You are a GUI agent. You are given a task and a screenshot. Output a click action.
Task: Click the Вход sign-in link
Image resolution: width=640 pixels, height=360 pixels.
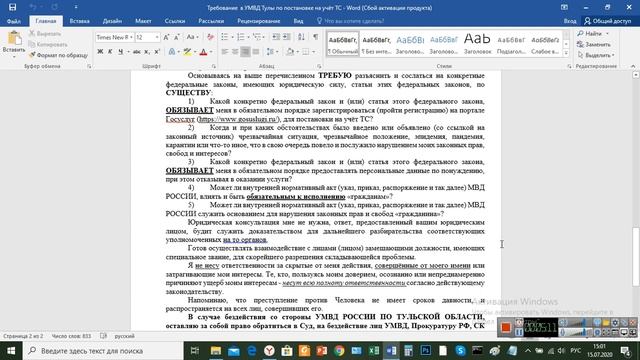[570, 21]
